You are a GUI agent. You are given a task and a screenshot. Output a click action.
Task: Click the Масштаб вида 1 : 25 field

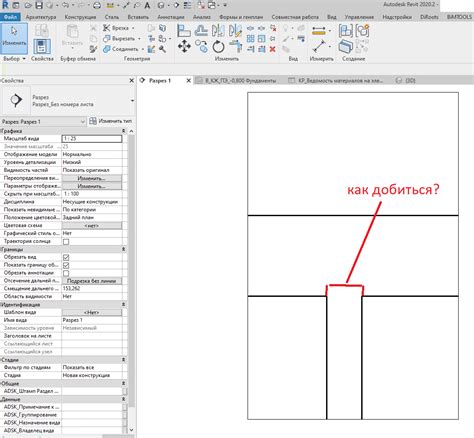point(92,139)
